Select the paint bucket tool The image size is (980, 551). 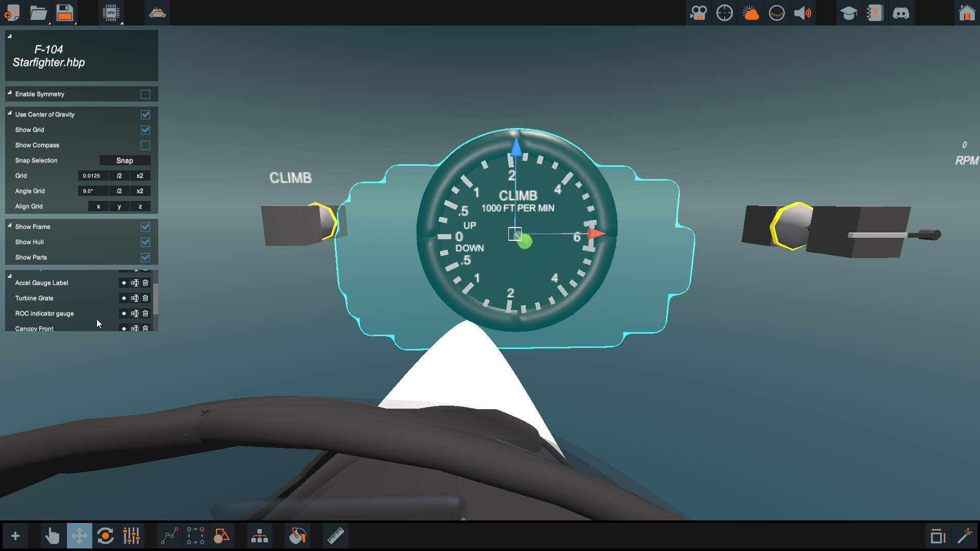pos(298,536)
